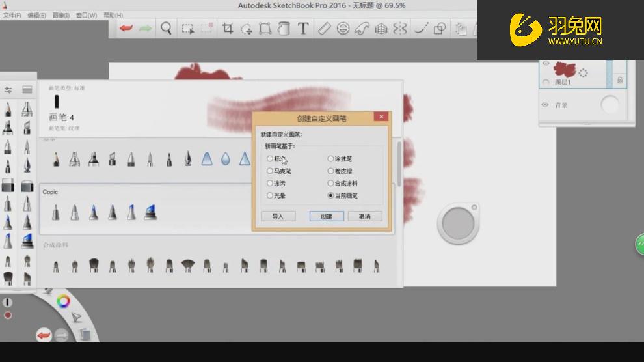
Task: Open the color wheel in lagoon
Action: point(63,301)
